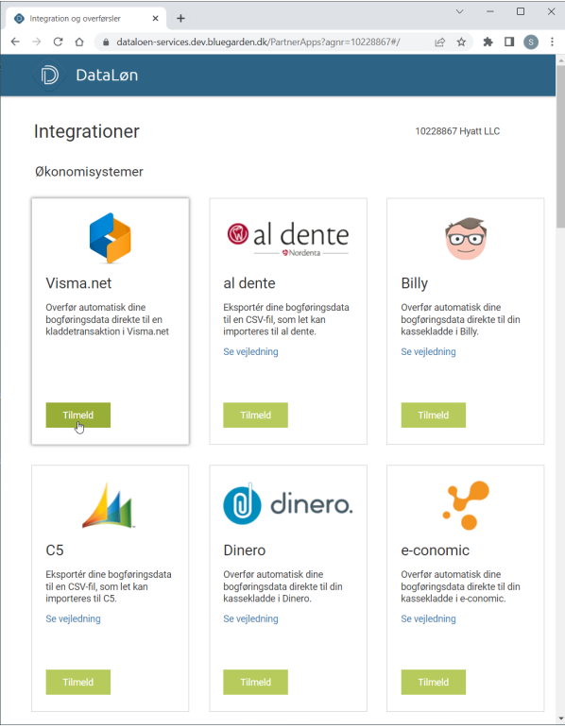Bookmark this page with star icon

(x=461, y=42)
